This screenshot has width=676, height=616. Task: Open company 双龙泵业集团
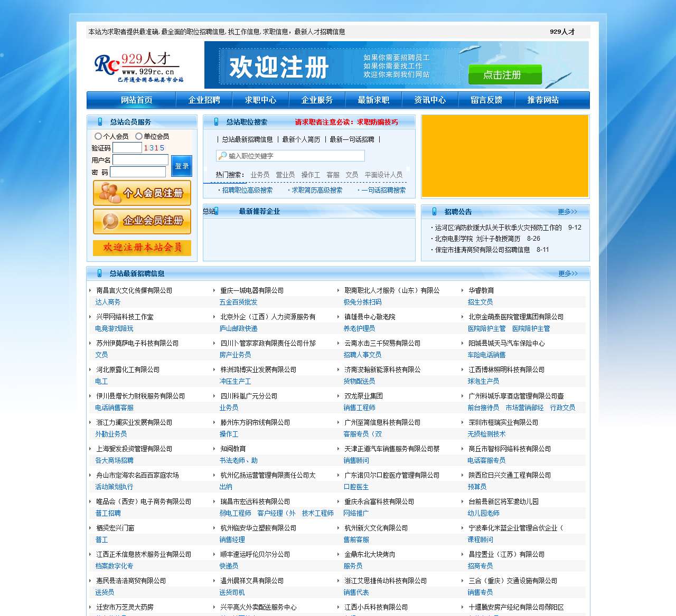point(363,396)
